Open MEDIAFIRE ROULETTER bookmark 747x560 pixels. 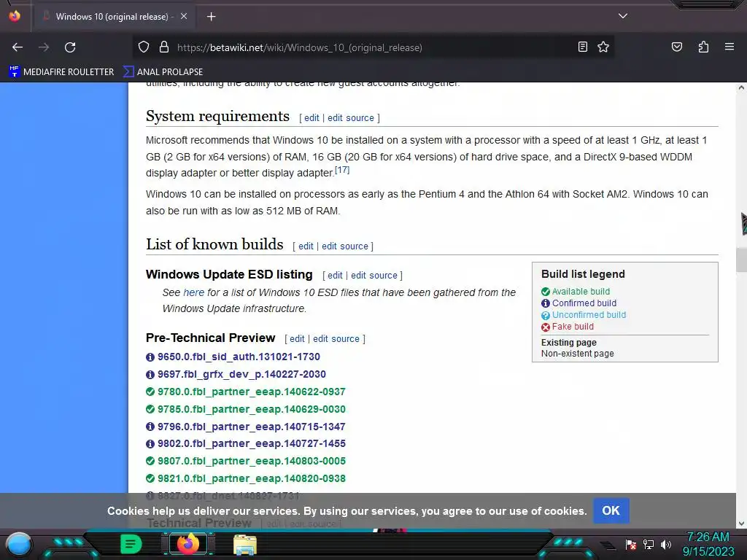61,72
